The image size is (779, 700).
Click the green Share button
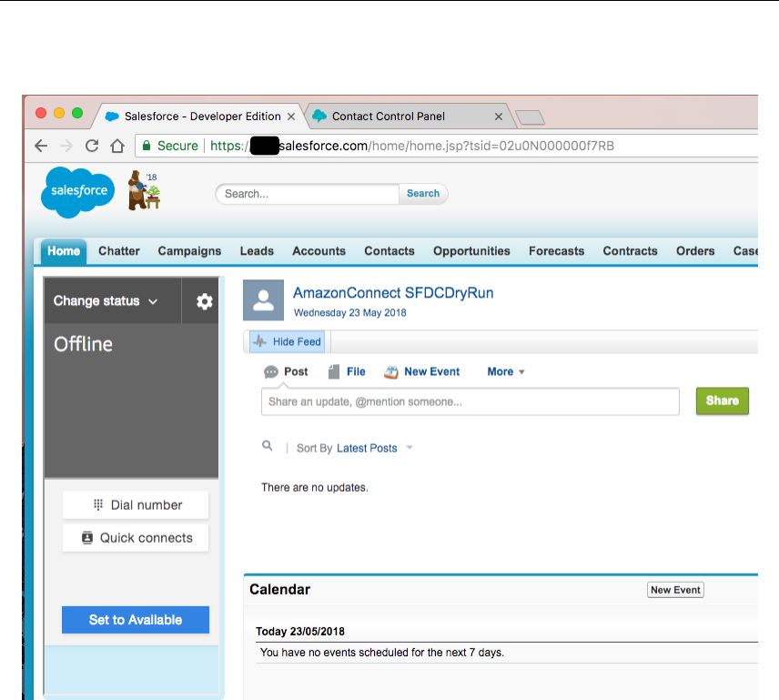tap(723, 401)
